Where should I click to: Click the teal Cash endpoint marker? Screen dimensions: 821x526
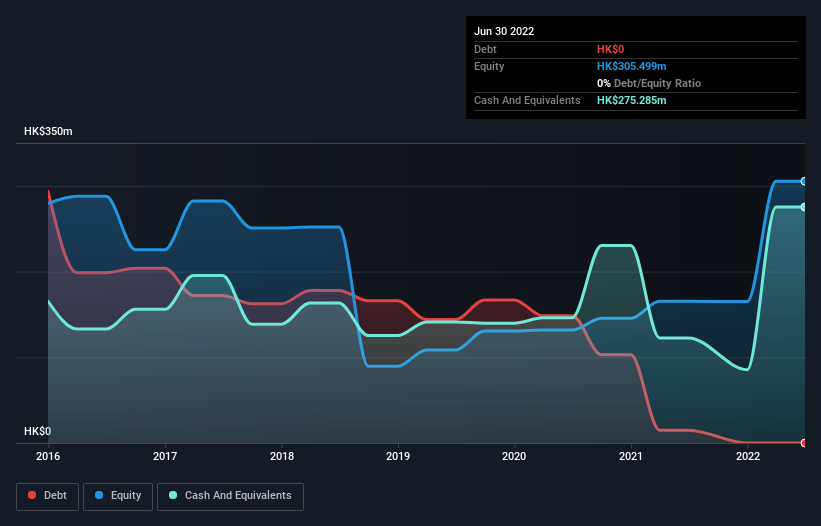coord(804,207)
